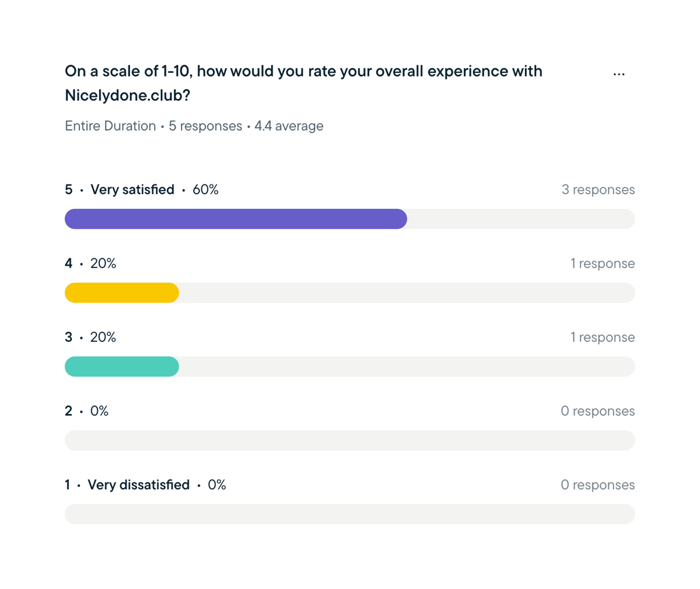Select the '1 · Very dissatisfied' label

pyautogui.click(x=127, y=485)
